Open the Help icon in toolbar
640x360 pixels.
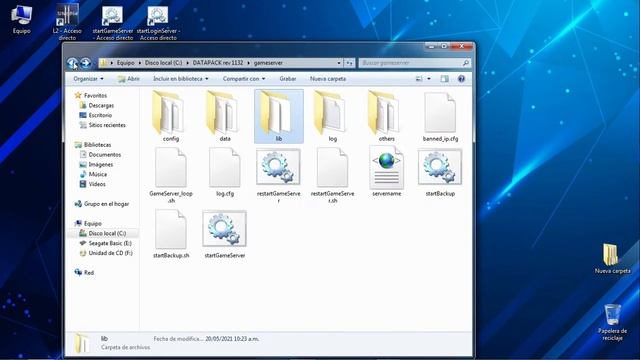coord(461,79)
